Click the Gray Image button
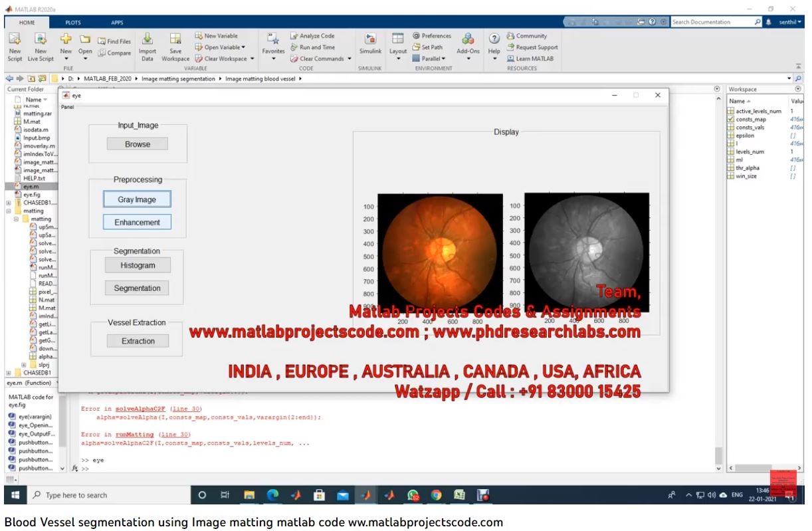 click(137, 199)
